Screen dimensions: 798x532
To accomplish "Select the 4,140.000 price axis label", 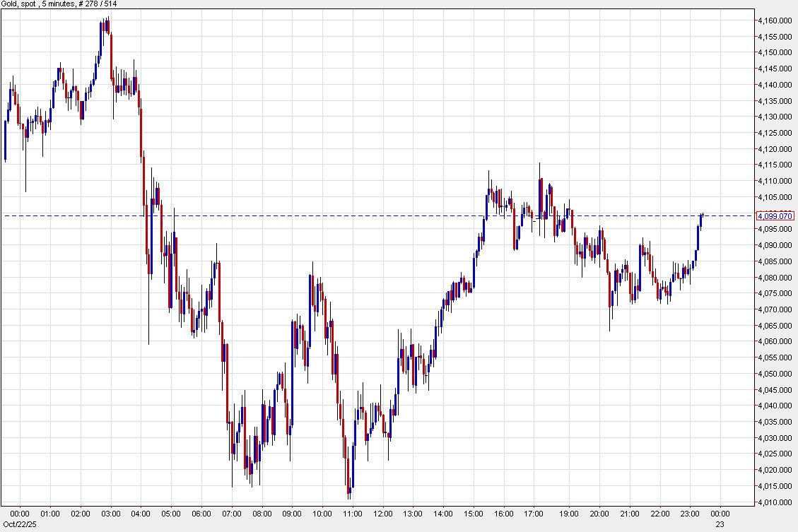I will click(x=775, y=85).
